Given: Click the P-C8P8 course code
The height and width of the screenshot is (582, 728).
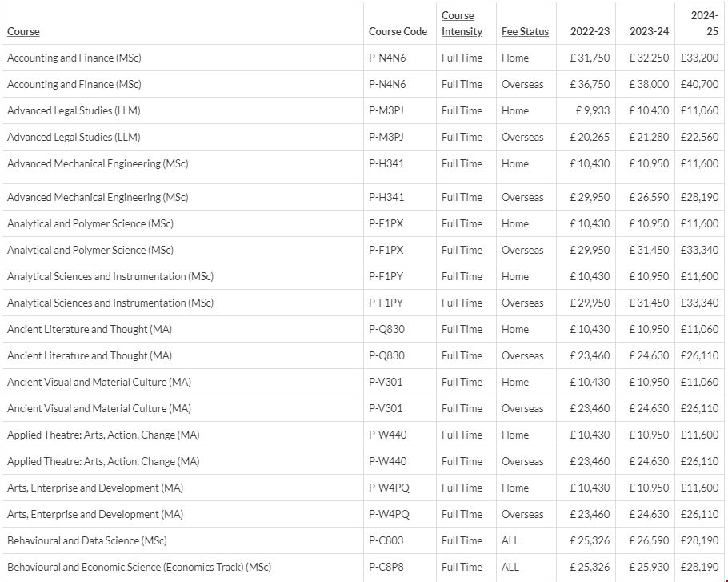Looking at the screenshot, I should click(386, 567).
